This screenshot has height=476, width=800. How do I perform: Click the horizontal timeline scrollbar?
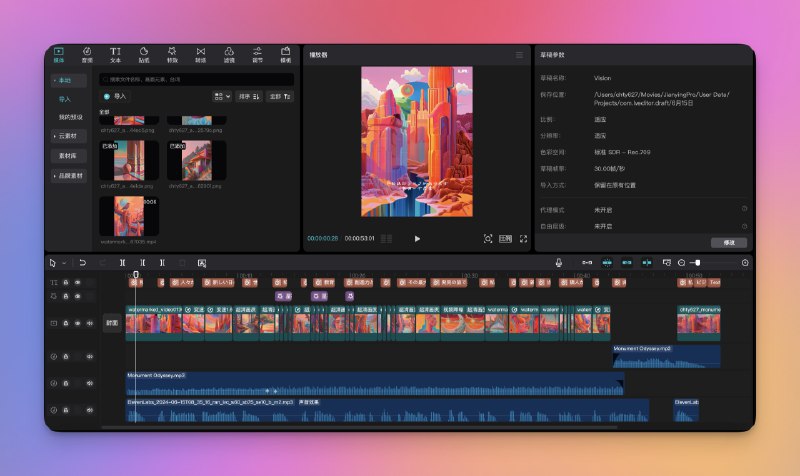360,428
